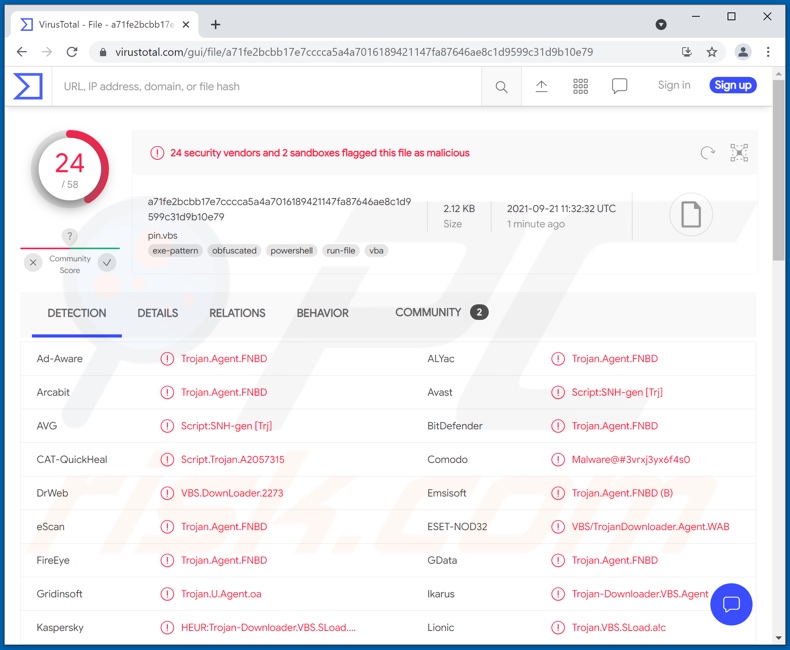Click Gridinsoft result Trojan.U.Agent.oa

(x=221, y=594)
